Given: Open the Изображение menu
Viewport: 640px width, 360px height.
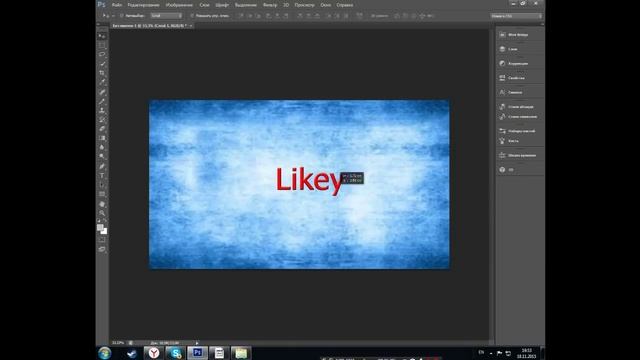Looking at the screenshot, I should (179, 5).
